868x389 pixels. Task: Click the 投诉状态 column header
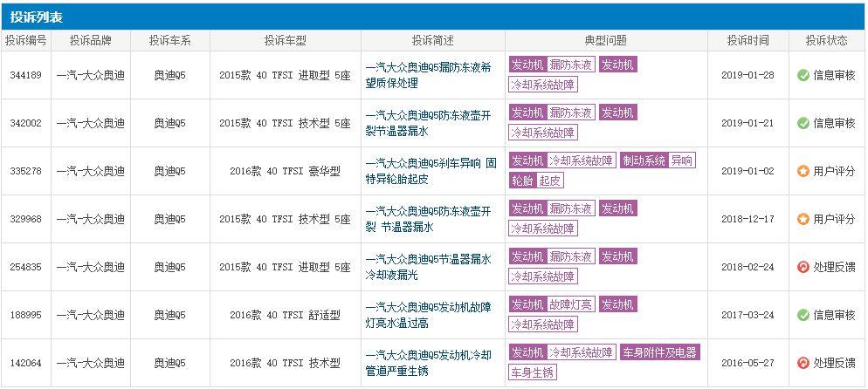coord(825,40)
